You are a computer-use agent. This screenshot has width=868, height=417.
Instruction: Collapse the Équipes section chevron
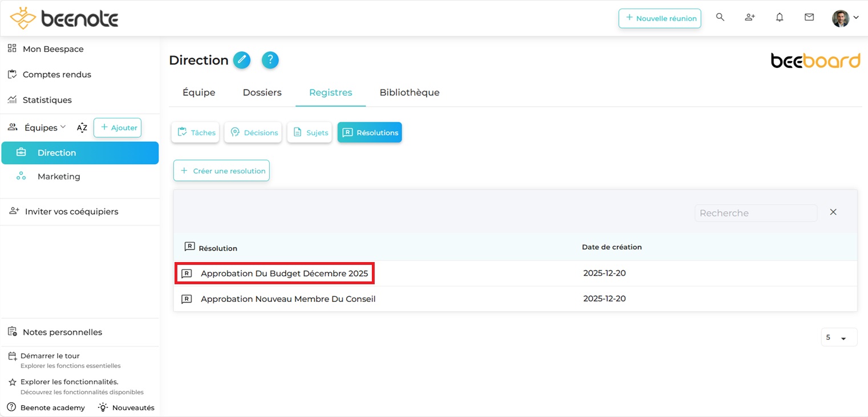(63, 127)
